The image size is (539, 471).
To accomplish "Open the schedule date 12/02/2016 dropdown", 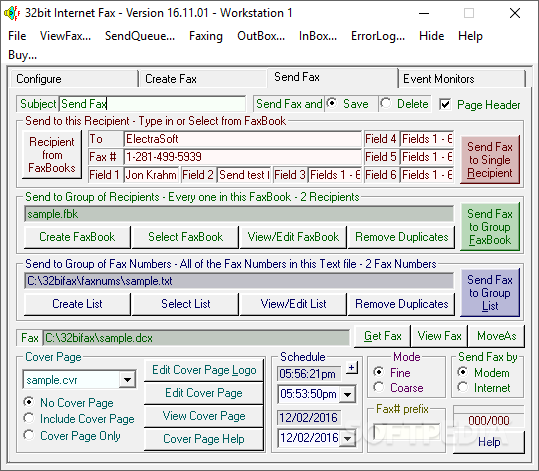I will [x=348, y=438].
